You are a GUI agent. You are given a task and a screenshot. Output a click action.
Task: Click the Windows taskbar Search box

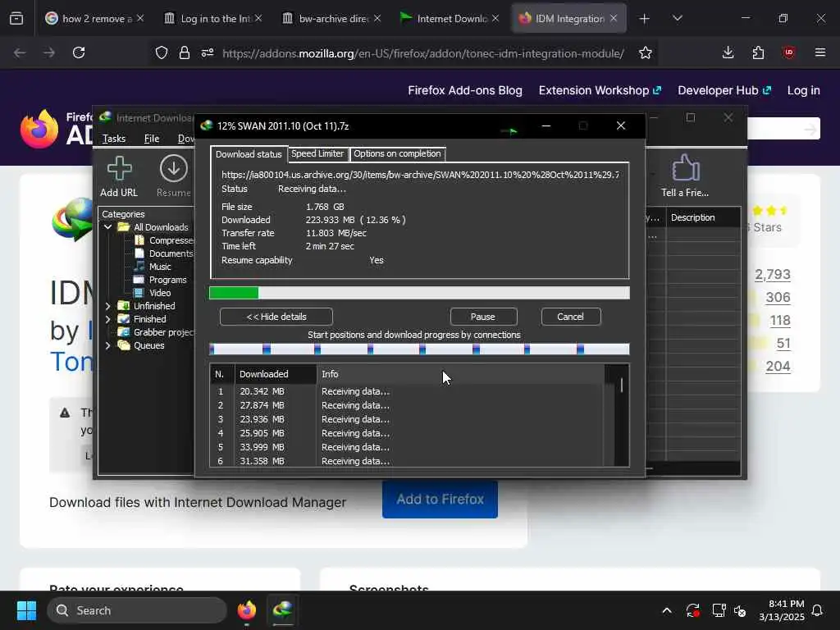tap(137, 610)
